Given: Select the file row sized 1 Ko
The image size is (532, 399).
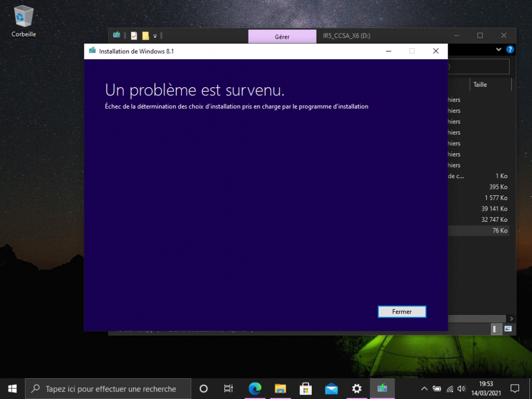Looking at the screenshot, I should coord(478,176).
